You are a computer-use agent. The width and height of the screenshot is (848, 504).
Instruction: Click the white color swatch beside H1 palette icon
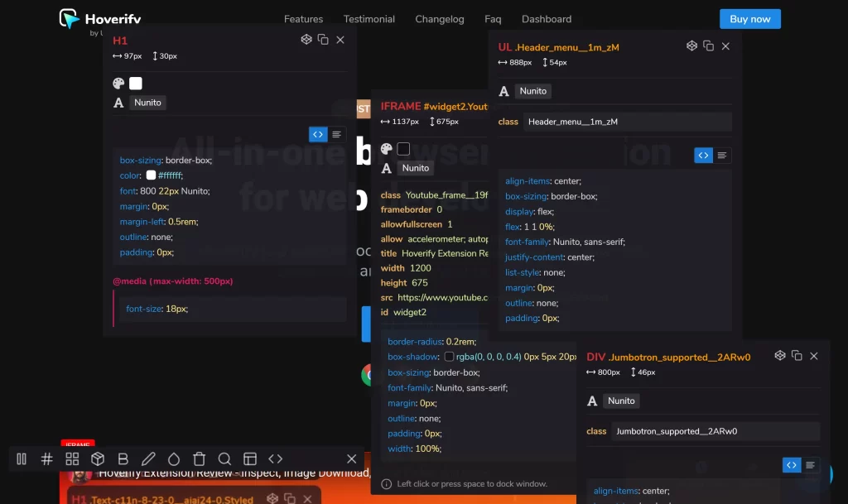(136, 84)
